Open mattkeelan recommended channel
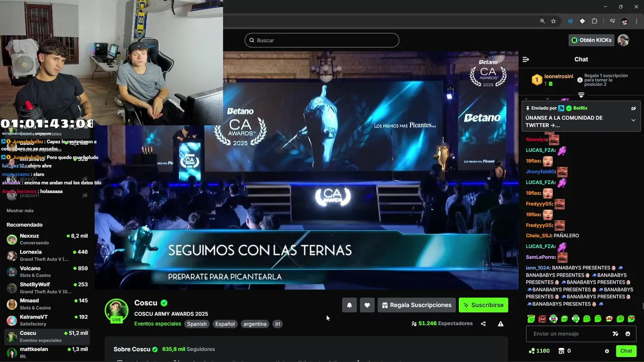Screen dimensions: 644x362 (47, 352)
